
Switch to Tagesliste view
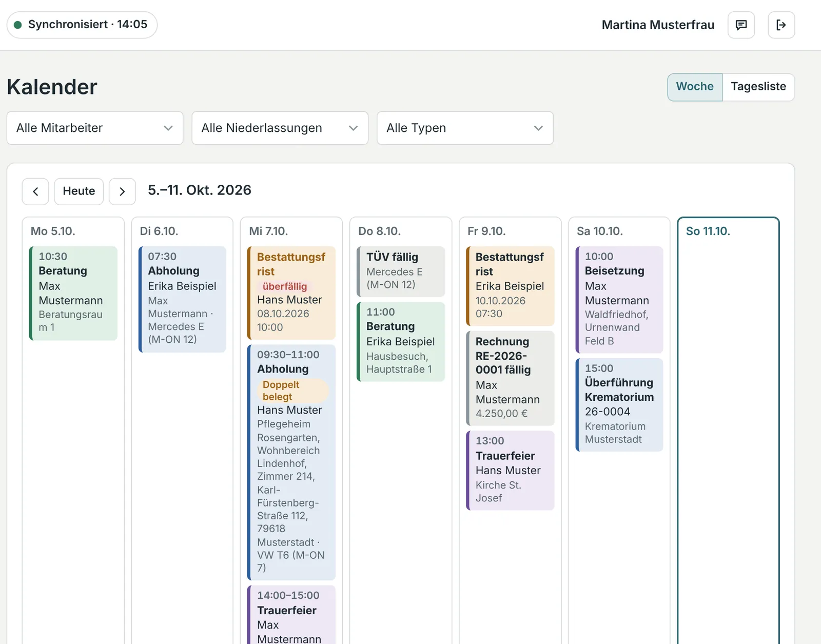coord(758,87)
